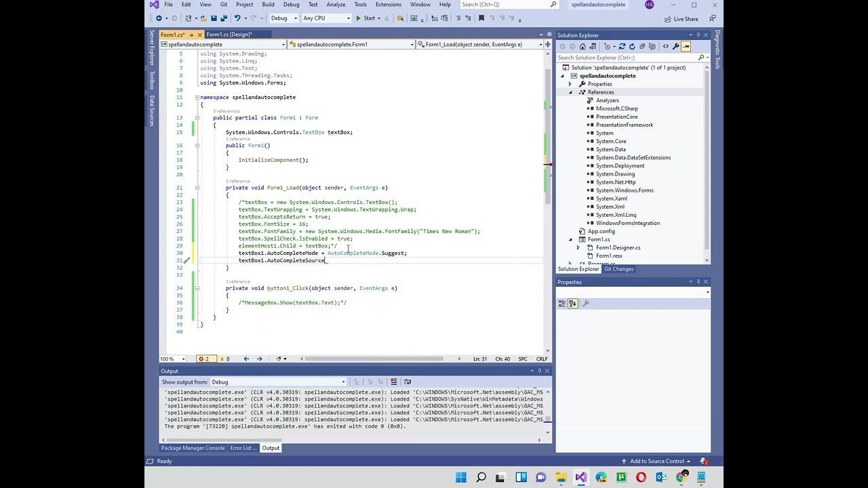
Task: Switch to the Error List tab
Action: pyautogui.click(x=241, y=448)
